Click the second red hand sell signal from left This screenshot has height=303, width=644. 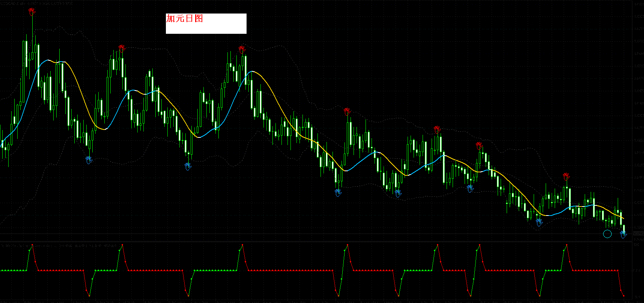122,48
